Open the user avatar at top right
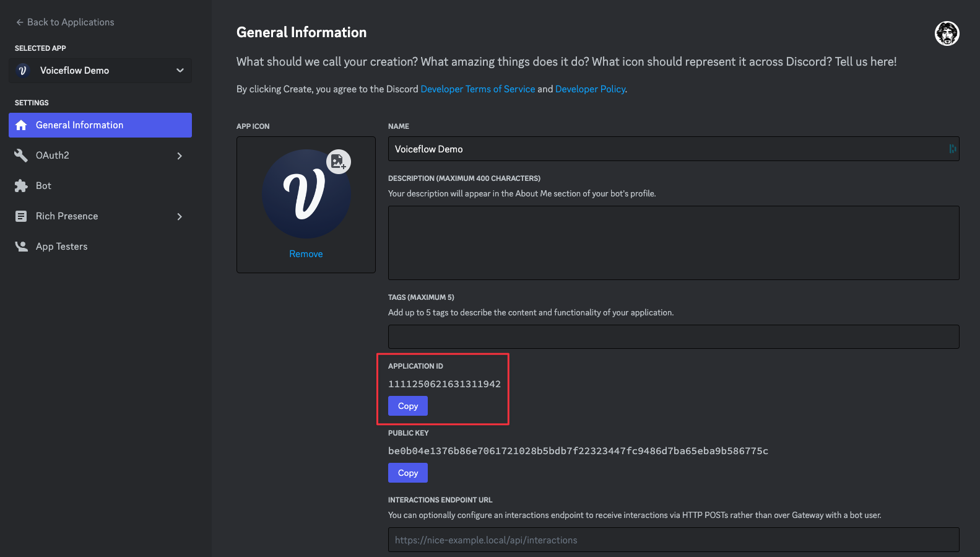Viewport: 980px width, 557px height. pyautogui.click(x=947, y=33)
